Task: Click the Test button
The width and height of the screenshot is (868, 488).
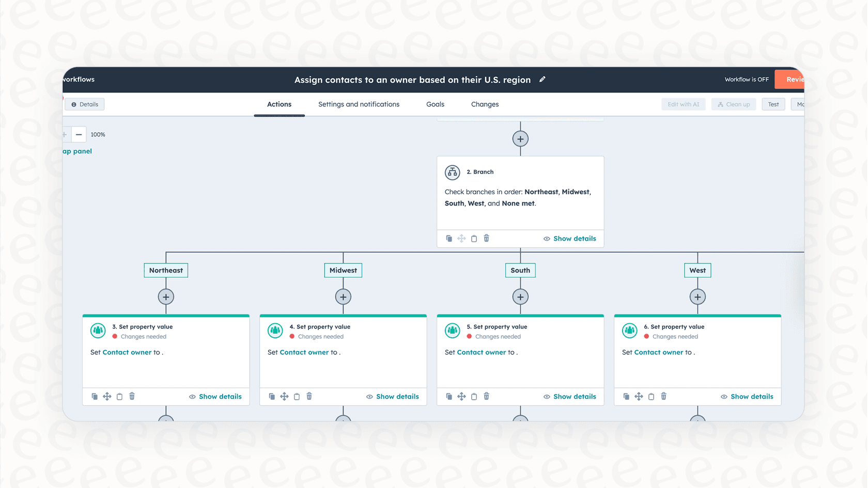Action: 773,104
